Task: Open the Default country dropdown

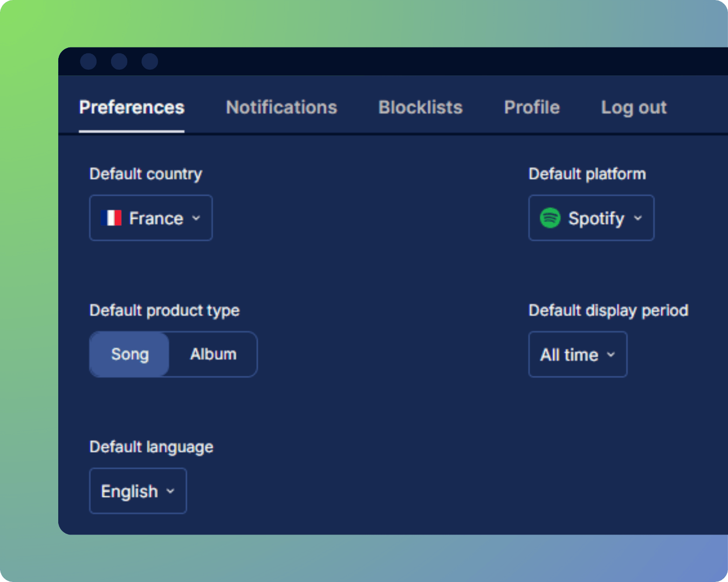Action: pos(150,218)
